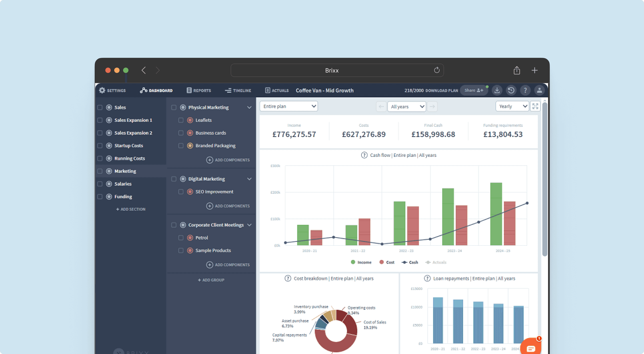This screenshot has width=644, height=354.
Task: Toggle Income legend in cash flow chart
Action: point(361,262)
